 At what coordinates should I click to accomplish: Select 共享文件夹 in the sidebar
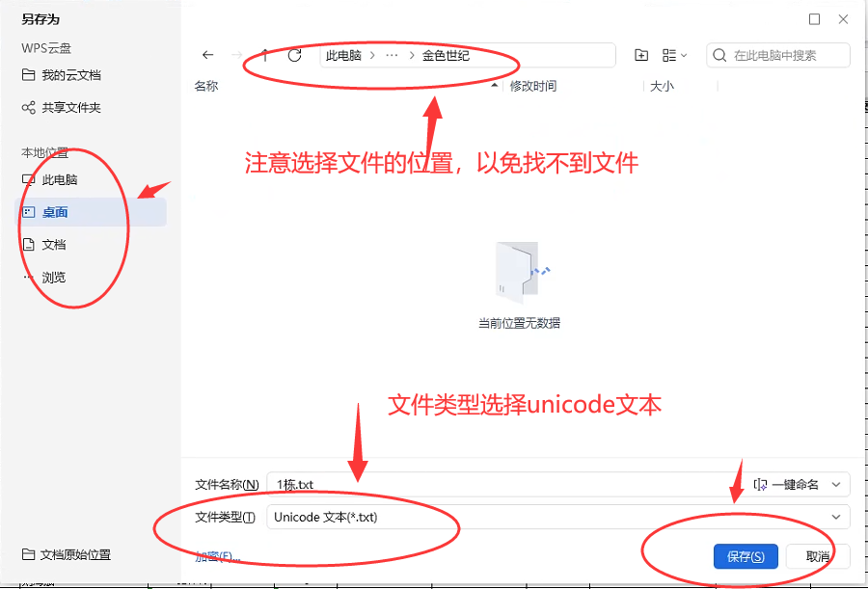pos(70,108)
